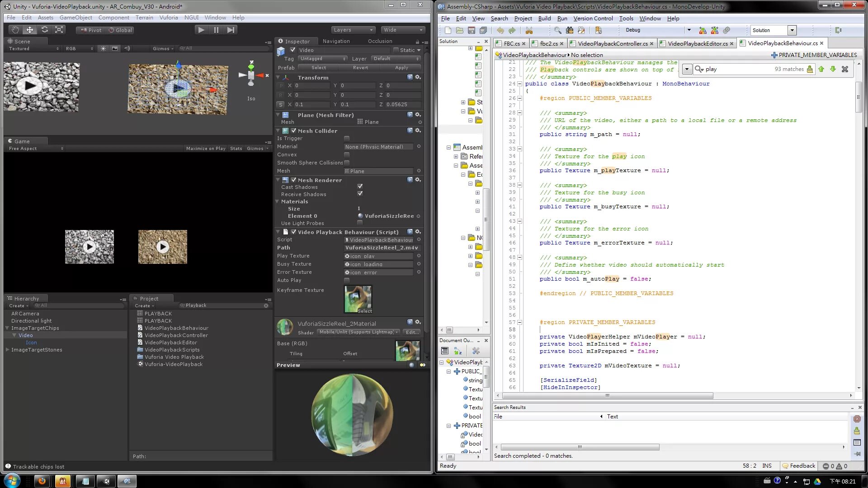Toggle scene audio speaker icon
This screenshot has width=868, height=488.
(127, 48)
